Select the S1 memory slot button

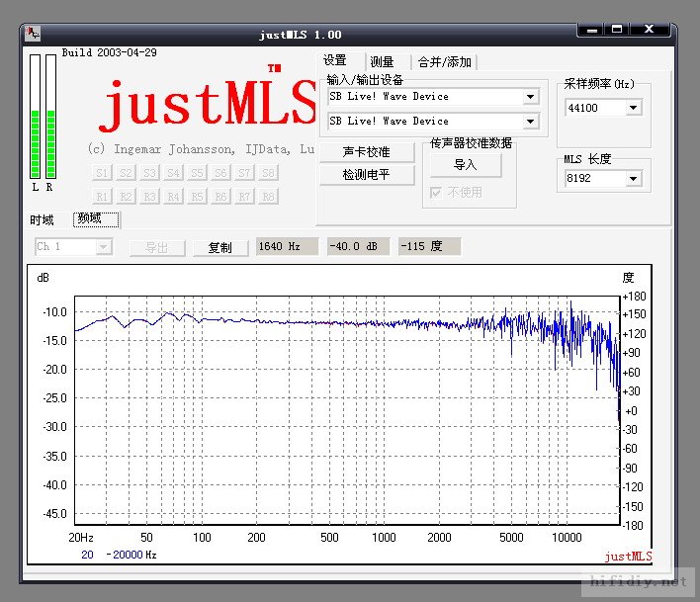tap(102, 173)
